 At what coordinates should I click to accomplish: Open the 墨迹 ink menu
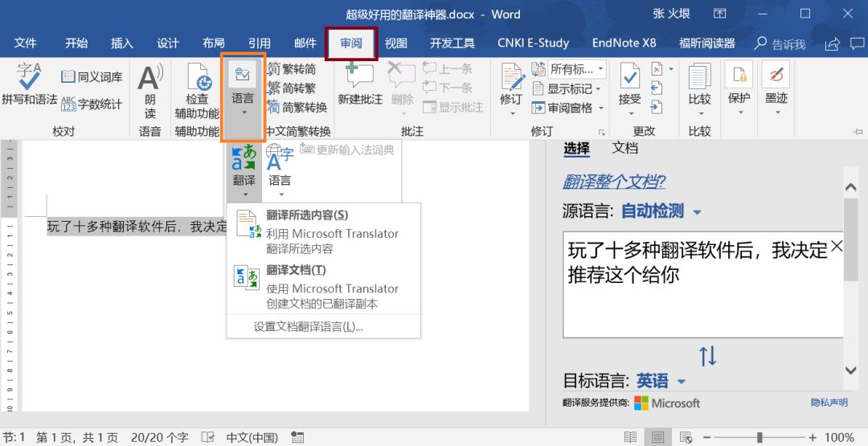click(x=776, y=90)
